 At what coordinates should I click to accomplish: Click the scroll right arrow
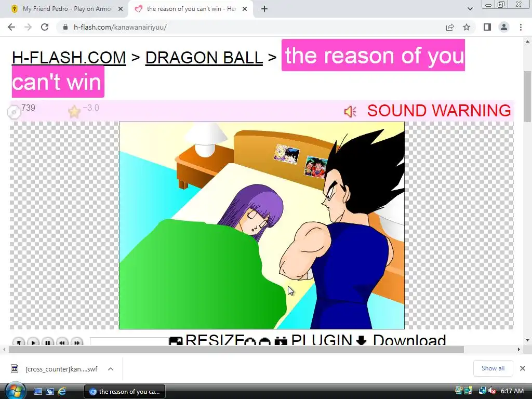pos(518,350)
